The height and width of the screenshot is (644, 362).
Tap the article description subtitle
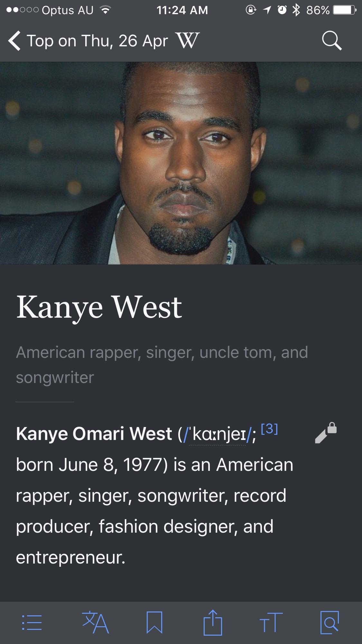click(162, 365)
